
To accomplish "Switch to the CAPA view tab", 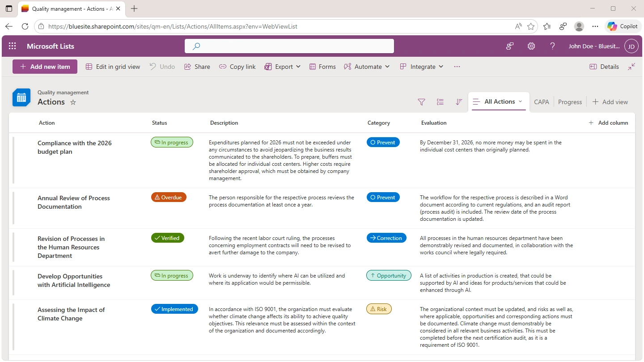I will pos(541,102).
